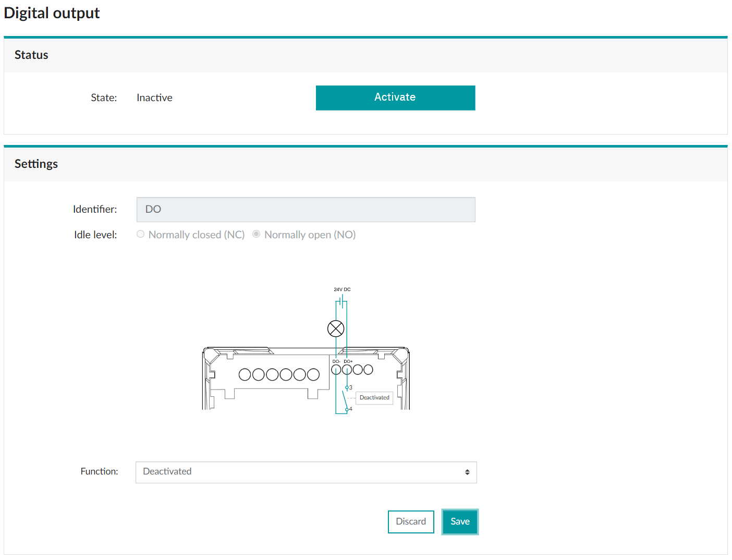Click the up-down arrows on the Function selector
Screen dimensions: 732x560
[x=467, y=472]
